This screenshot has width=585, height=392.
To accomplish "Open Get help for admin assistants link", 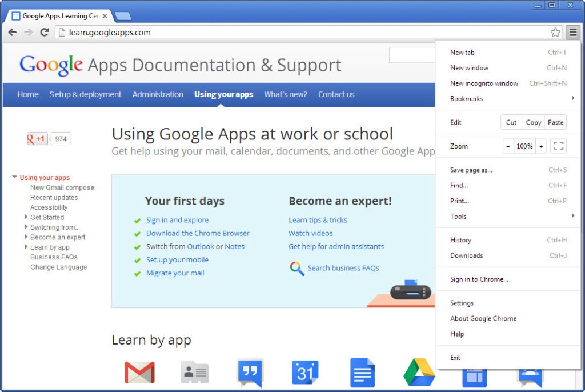I will [x=336, y=246].
